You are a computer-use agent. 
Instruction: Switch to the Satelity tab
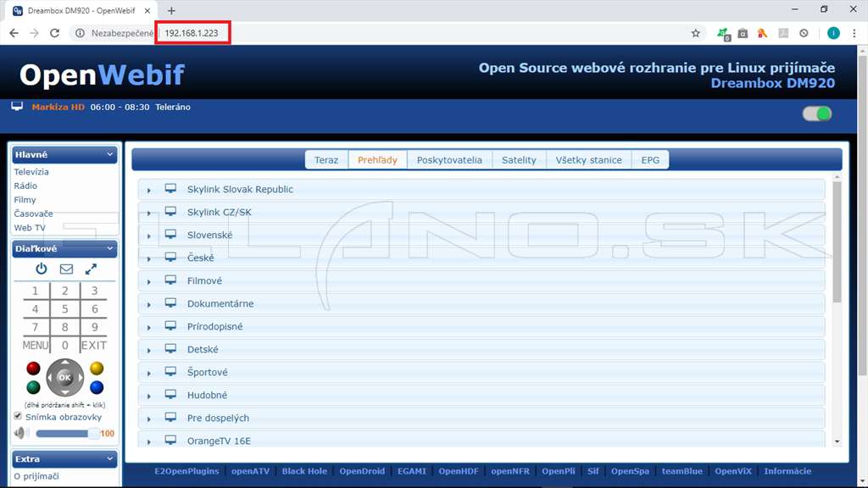point(519,160)
